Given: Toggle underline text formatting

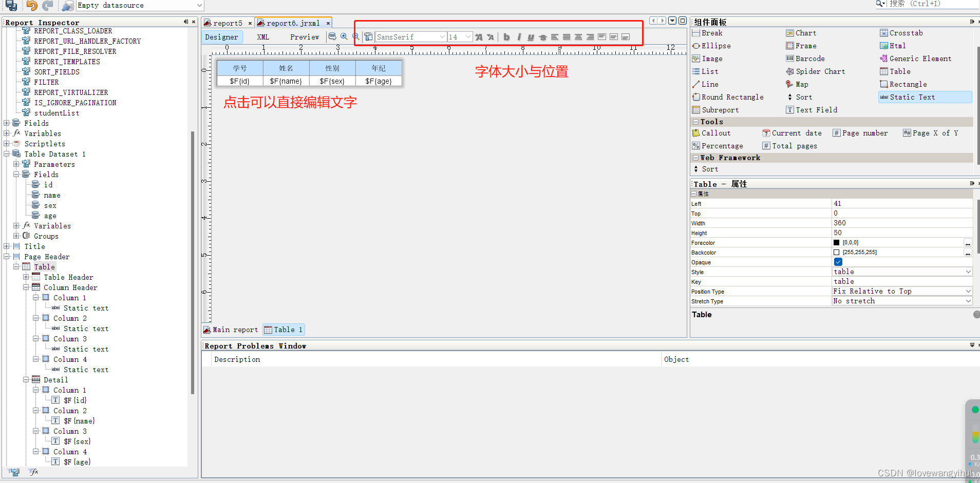Looking at the screenshot, I should pos(531,37).
